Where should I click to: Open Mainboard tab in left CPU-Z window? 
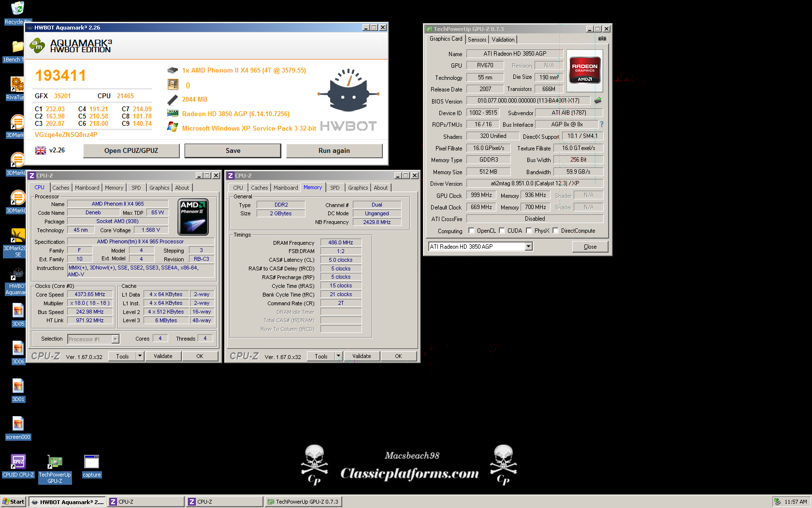(87, 188)
